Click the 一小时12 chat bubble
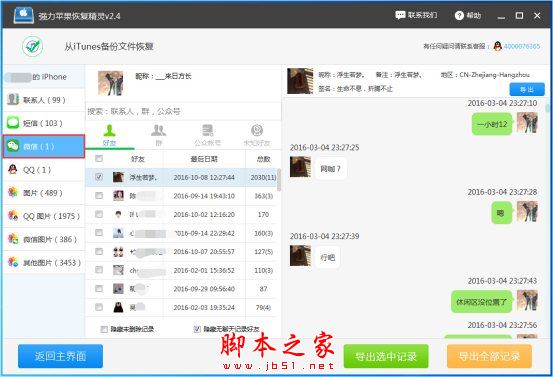The image size is (553, 377). click(x=492, y=124)
